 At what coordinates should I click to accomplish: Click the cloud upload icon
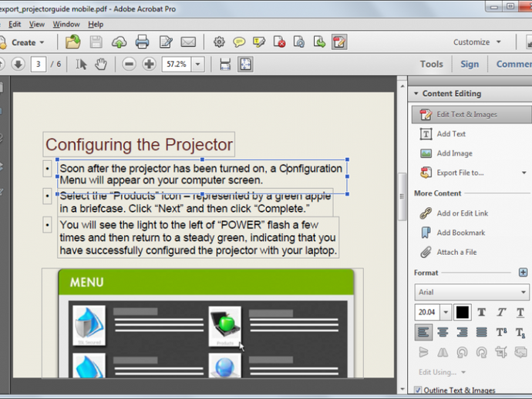tap(119, 42)
